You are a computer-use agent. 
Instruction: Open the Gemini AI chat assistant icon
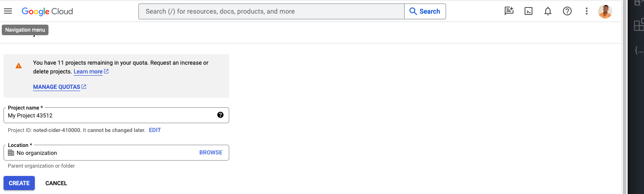(509, 11)
